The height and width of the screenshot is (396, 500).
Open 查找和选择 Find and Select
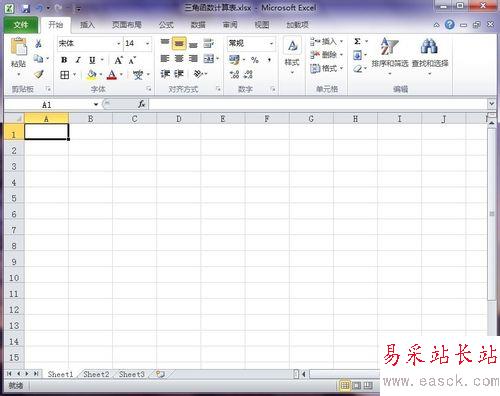(x=430, y=55)
